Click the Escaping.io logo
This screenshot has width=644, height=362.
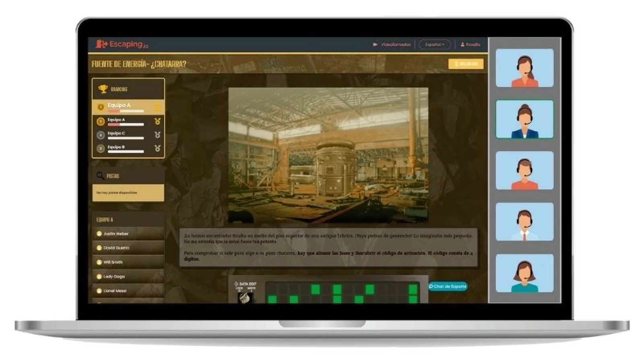[122, 44]
